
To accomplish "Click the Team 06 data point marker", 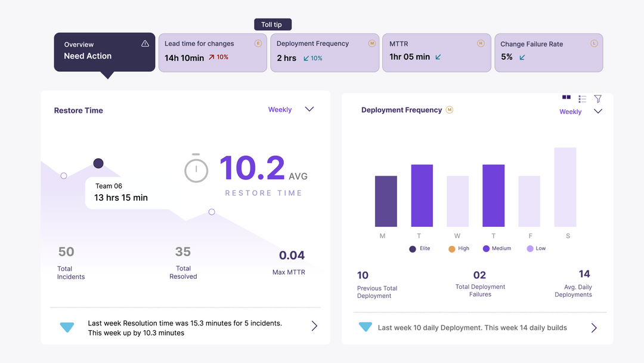I will (98, 163).
